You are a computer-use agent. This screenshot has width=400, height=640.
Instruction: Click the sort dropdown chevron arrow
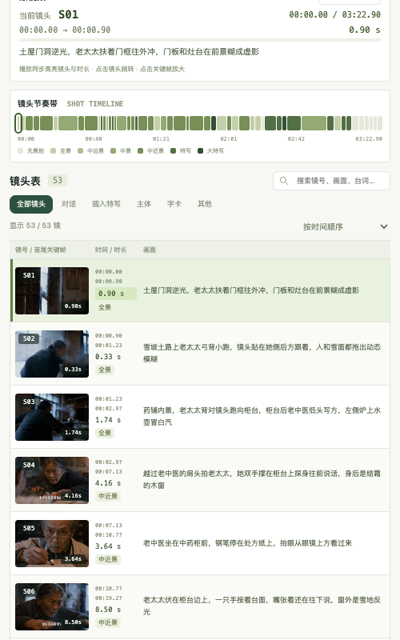384,227
